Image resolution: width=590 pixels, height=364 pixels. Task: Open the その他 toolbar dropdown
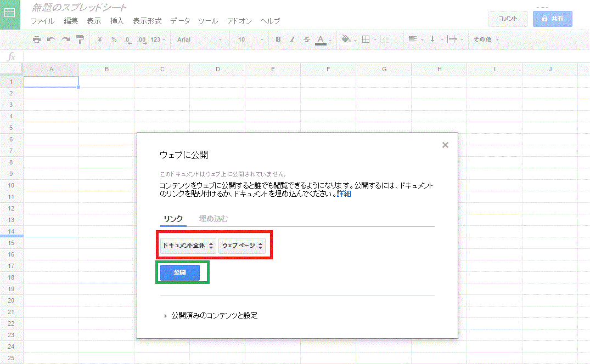[x=486, y=39]
